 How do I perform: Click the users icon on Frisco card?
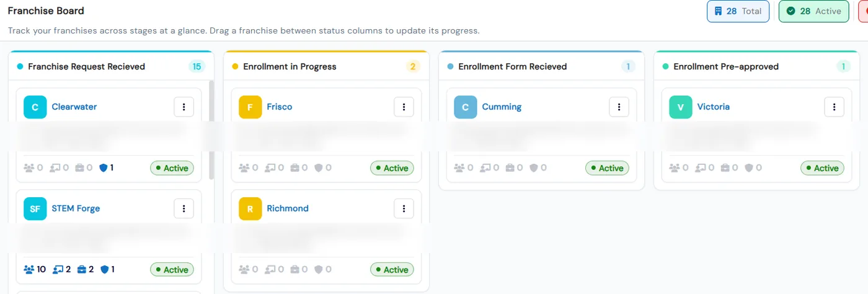coord(244,167)
